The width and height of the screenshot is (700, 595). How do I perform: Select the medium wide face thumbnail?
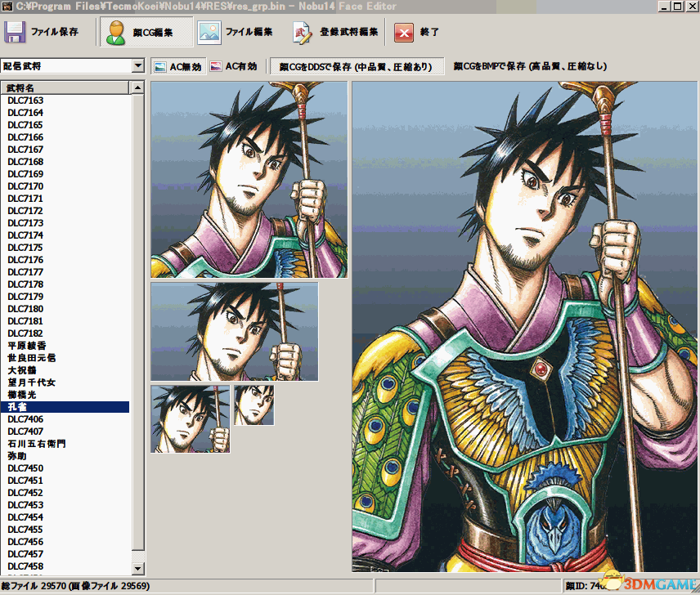pos(235,331)
